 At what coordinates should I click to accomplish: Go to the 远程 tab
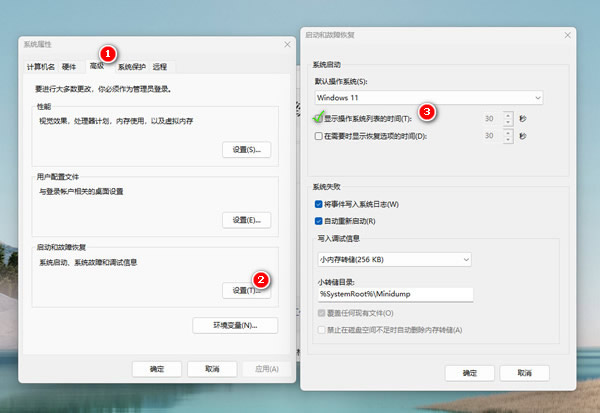pos(160,67)
